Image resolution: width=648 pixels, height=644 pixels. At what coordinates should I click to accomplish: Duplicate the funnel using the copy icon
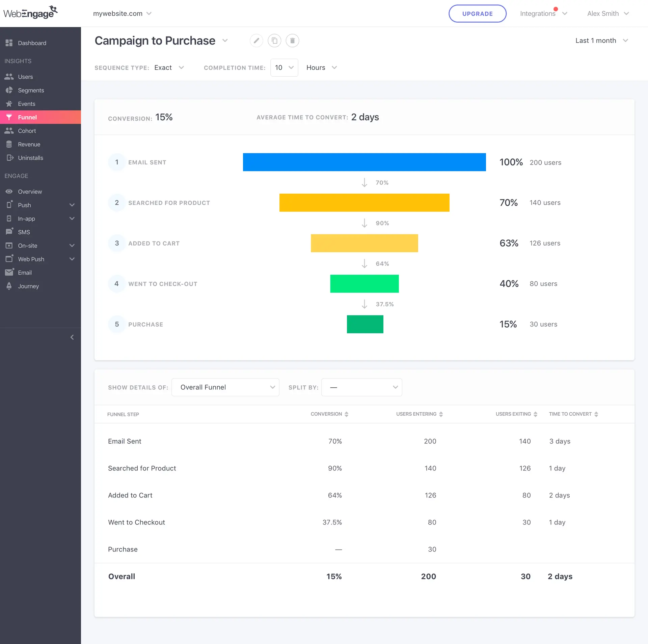pos(274,40)
